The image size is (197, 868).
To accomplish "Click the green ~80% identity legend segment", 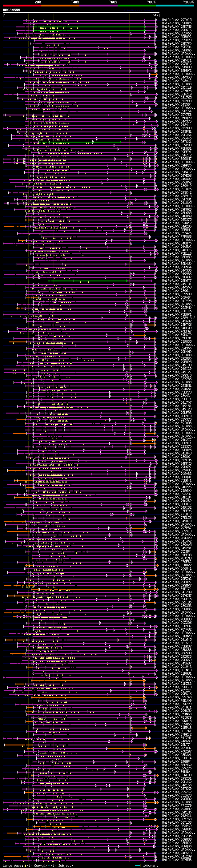I will click(x=137, y=6).
